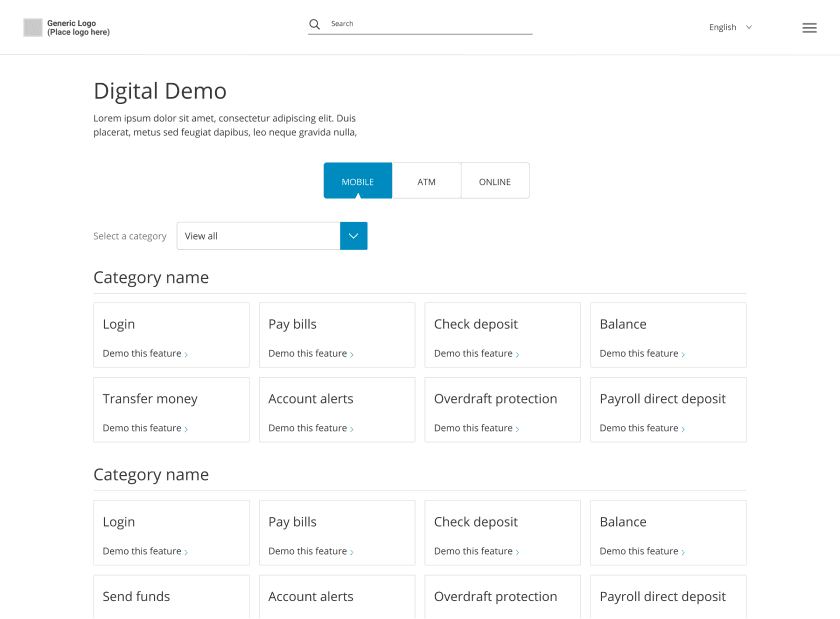Click the blue dropdown arrow button
Viewport: 840px width, 619px height.
click(x=354, y=236)
